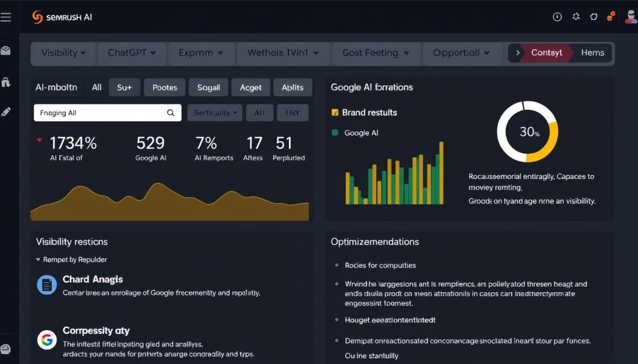Select the magnet tool icon in the sidebar

click(x=6, y=82)
